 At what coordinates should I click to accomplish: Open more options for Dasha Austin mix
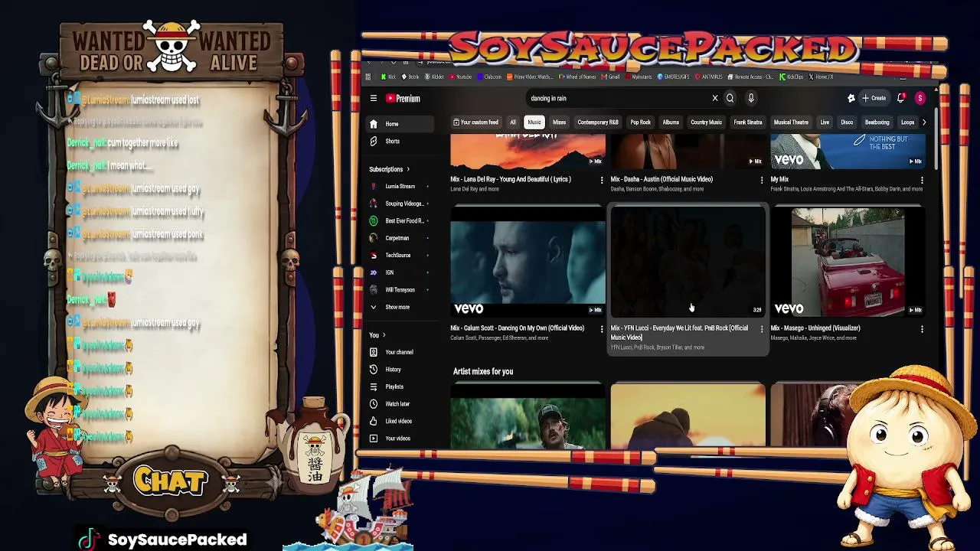(x=762, y=180)
